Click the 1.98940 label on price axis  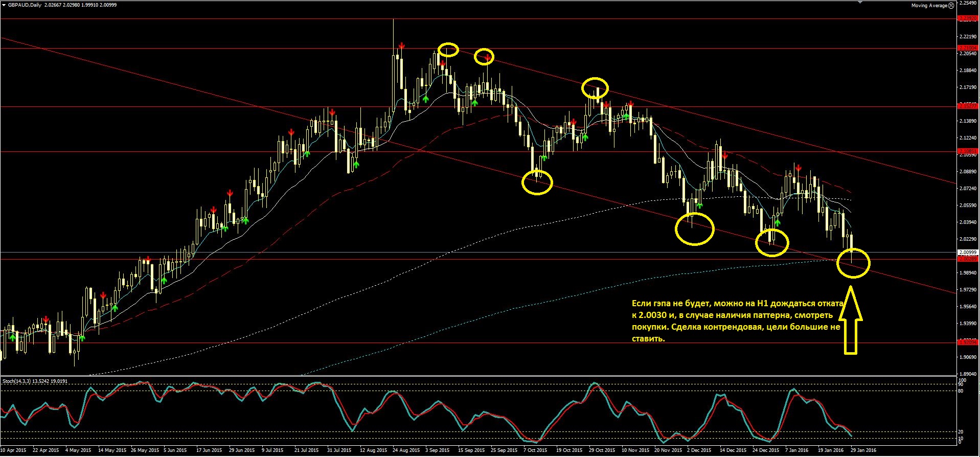[969, 273]
